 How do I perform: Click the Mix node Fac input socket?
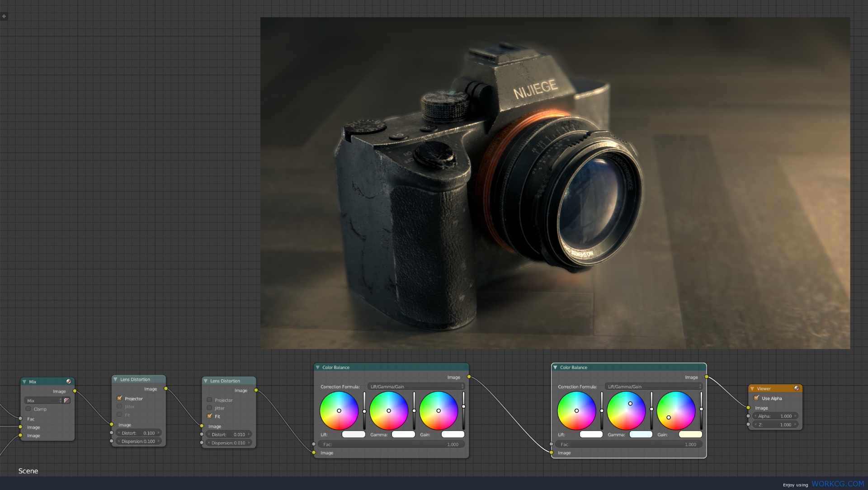[20, 419]
